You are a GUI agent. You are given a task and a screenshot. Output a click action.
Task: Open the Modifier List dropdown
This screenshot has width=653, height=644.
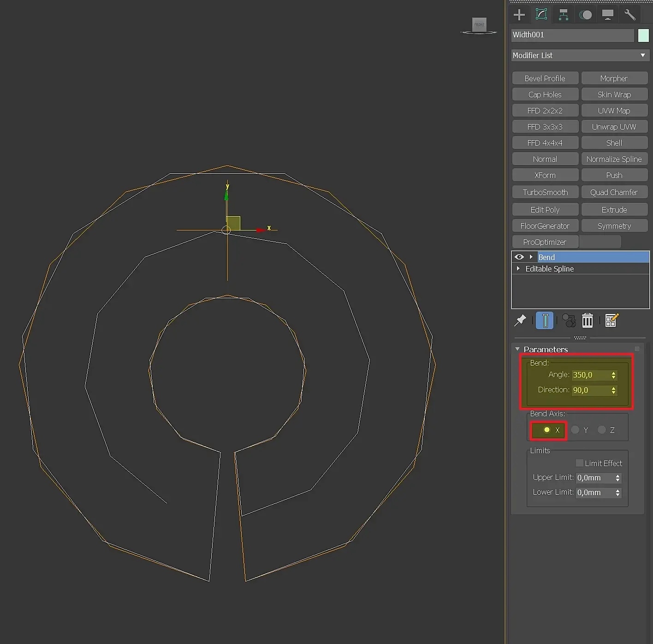(x=580, y=55)
